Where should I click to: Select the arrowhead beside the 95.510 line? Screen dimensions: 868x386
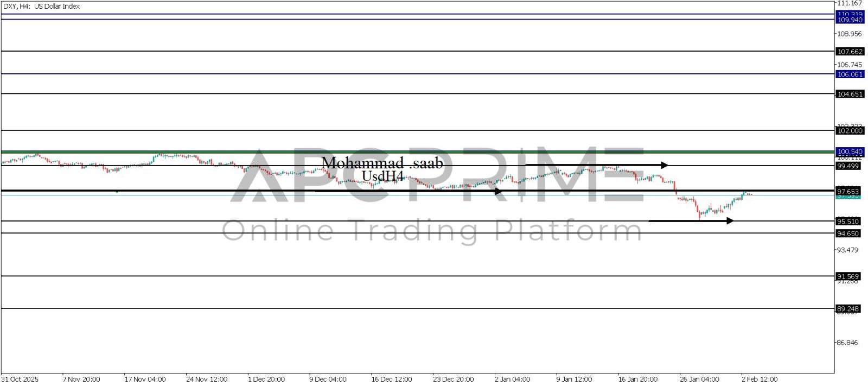click(730, 221)
